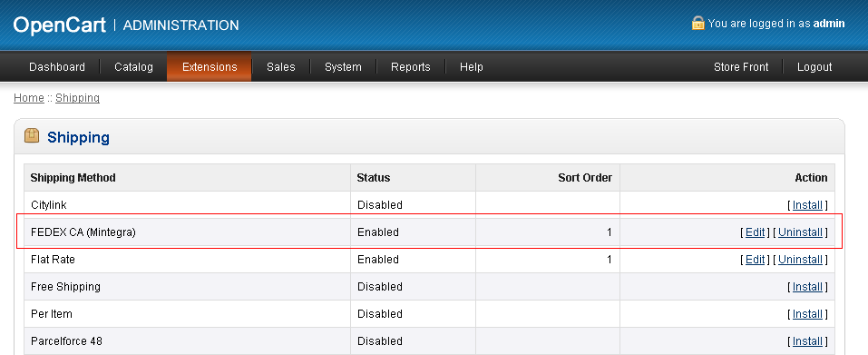
Task: Install the Citylink shipping method
Action: 807,205
